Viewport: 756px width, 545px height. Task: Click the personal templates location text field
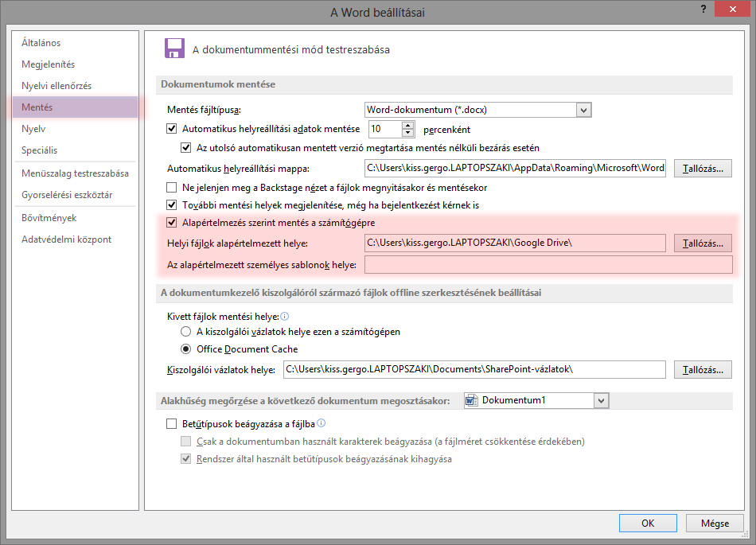548,264
